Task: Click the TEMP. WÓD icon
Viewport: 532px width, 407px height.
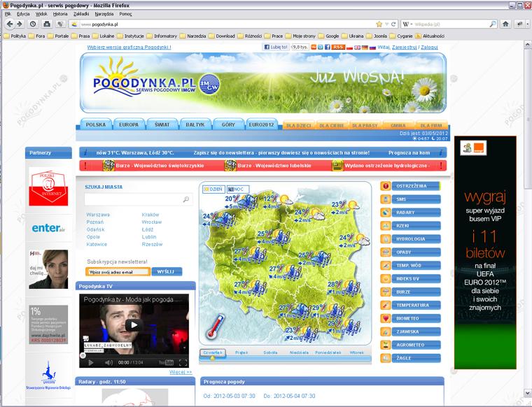Action: pyautogui.click(x=386, y=265)
